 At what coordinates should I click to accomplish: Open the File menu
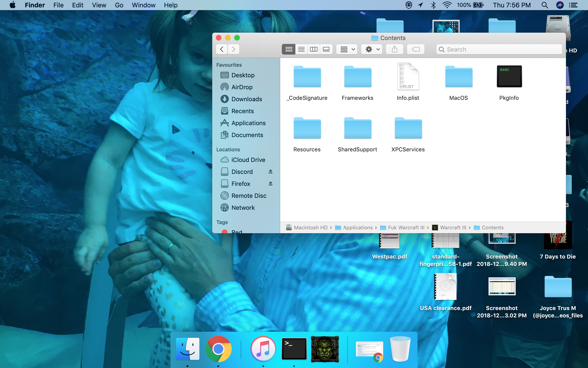coord(58,5)
